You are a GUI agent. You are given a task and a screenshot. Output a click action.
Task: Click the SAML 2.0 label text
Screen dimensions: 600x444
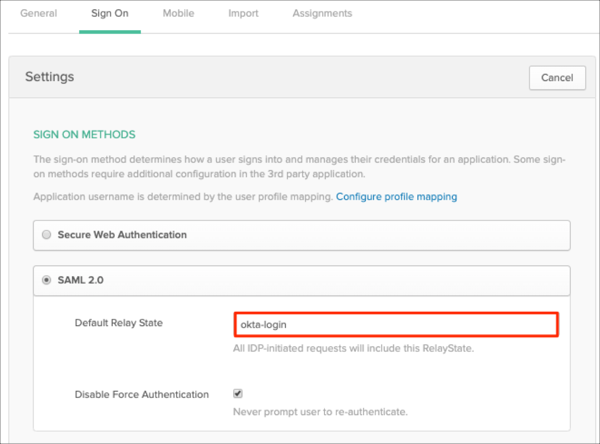(x=81, y=281)
